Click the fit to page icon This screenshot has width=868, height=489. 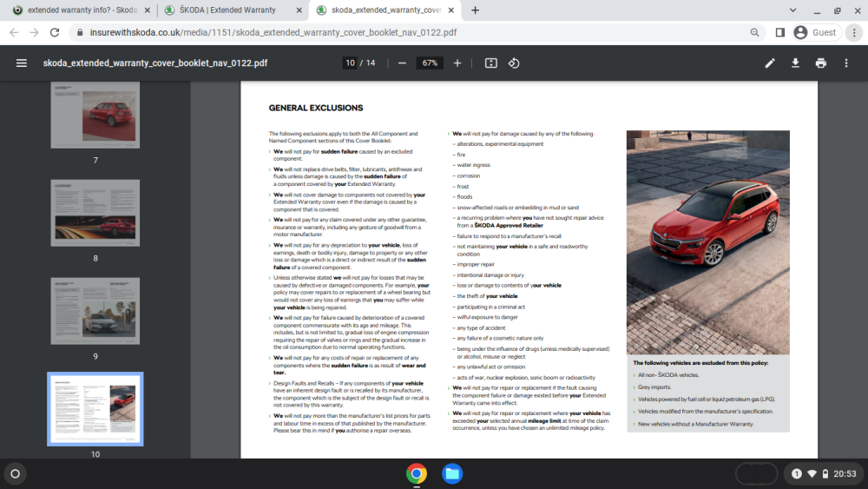coord(491,63)
